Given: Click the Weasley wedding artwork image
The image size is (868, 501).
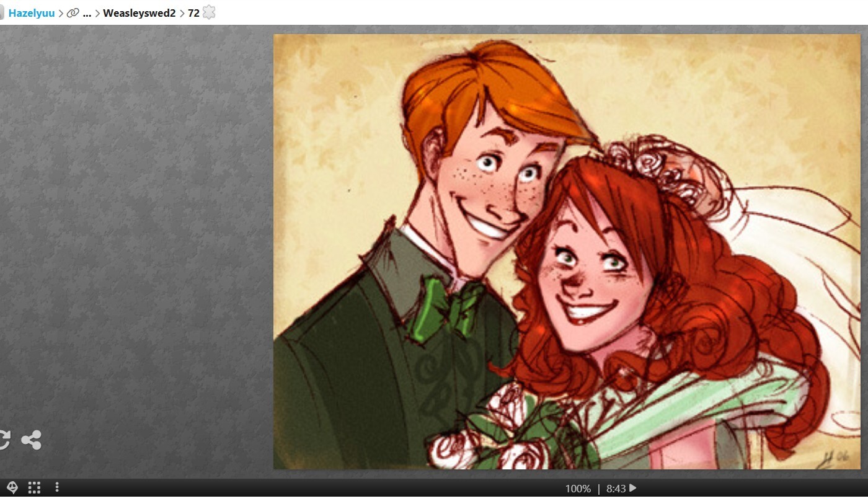Looking at the screenshot, I should (x=567, y=252).
